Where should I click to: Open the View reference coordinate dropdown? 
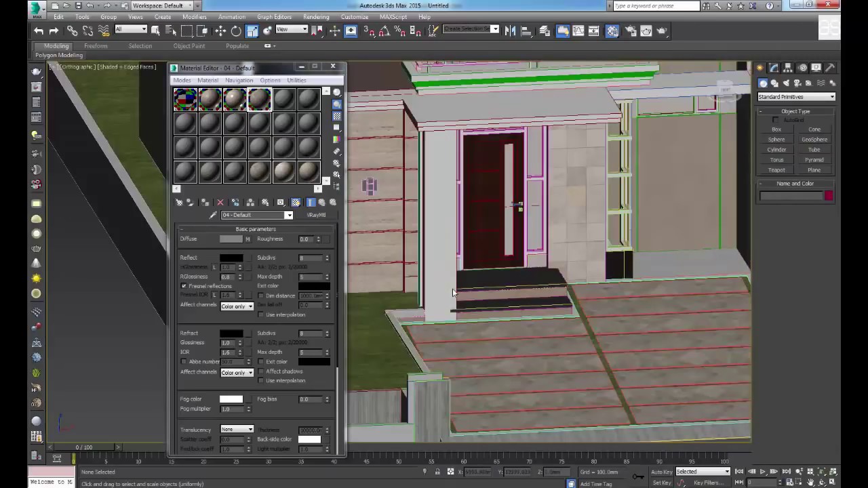(x=292, y=29)
